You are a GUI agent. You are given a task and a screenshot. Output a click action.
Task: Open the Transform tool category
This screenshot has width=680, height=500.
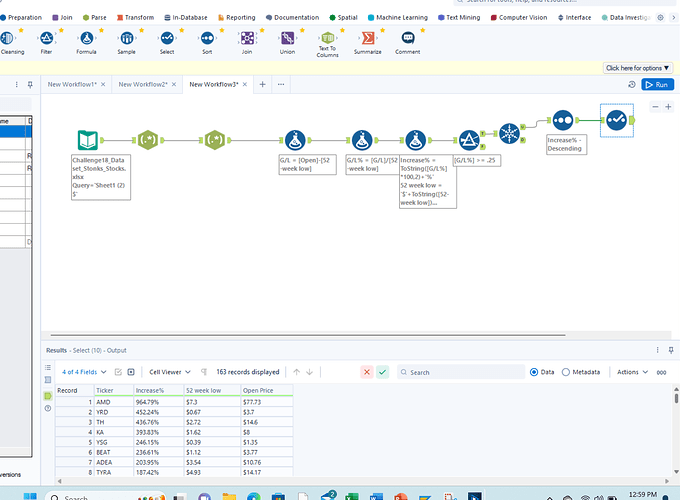(135, 18)
